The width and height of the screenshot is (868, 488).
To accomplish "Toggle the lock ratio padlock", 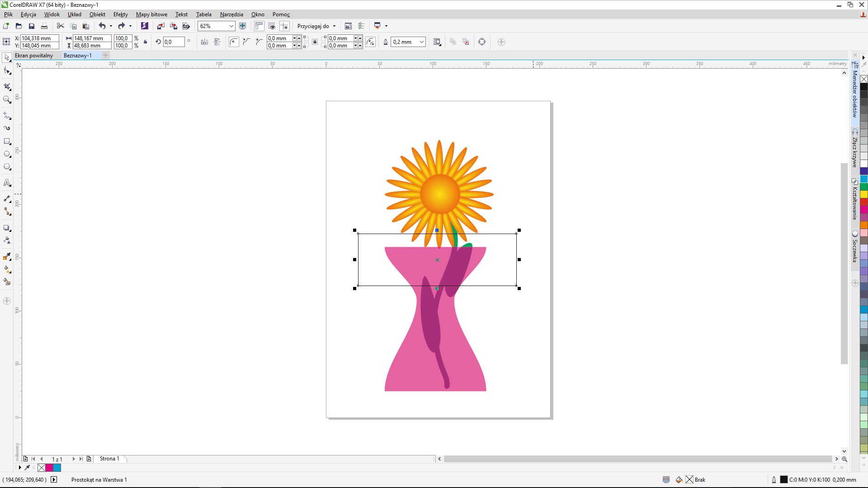I will pyautogui.click(x=145, y=42).
